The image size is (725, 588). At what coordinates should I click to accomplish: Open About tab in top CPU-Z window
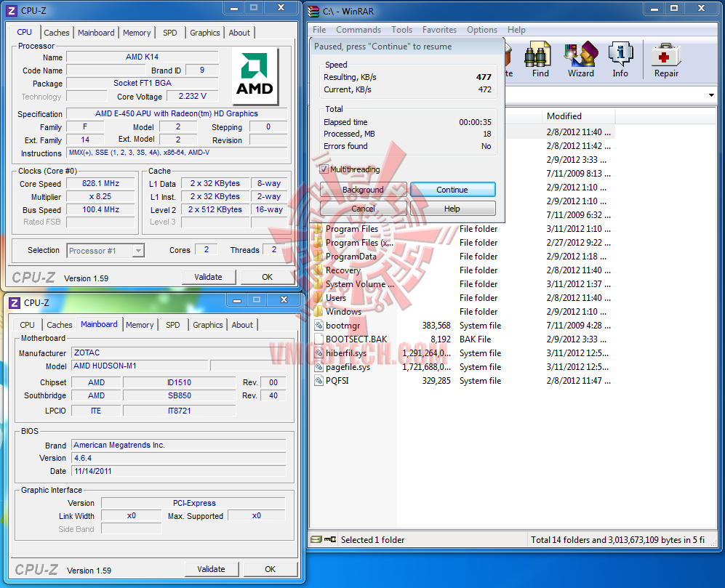click(x=239, y=33)
